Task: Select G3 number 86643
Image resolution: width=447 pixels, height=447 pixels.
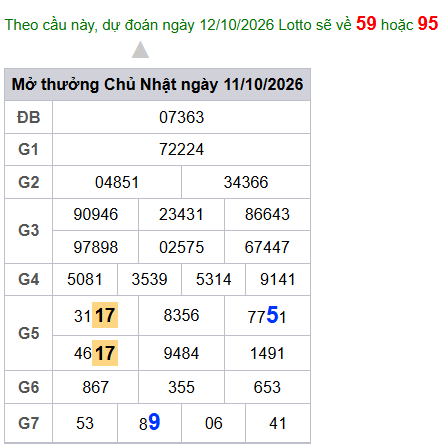Action: 267,214
